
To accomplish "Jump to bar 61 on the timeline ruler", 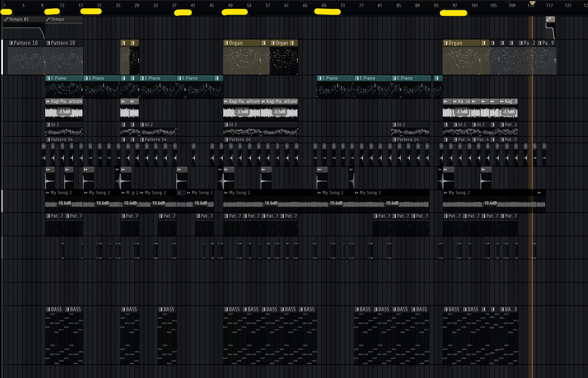I will tap(286, 6).
